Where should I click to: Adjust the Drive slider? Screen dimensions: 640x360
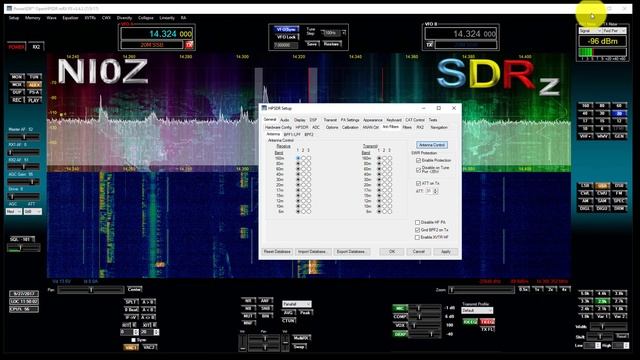(x=24, y=197)
